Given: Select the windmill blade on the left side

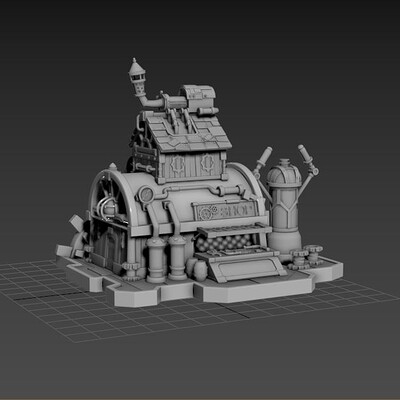Looking at the screenshot, I should pos(77,236).
